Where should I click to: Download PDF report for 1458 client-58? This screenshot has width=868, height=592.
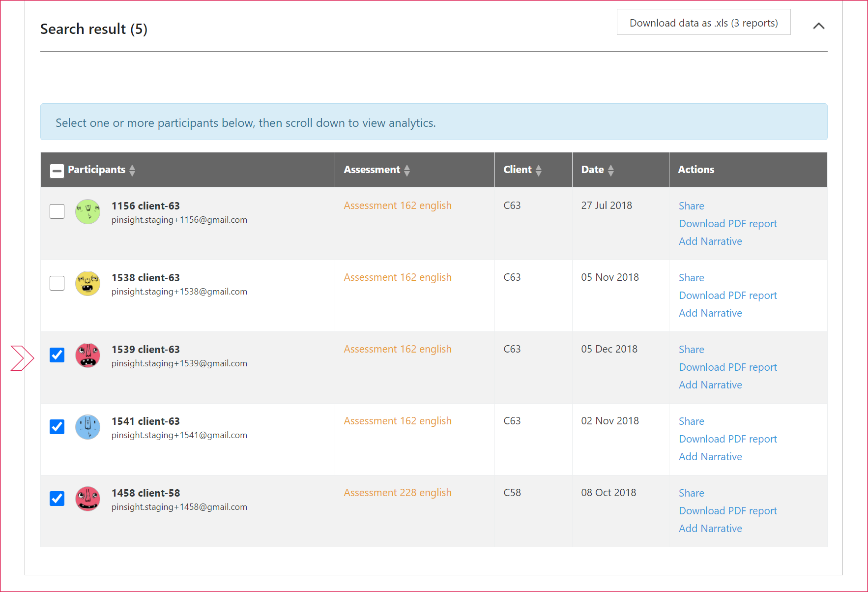[x=728, y=510]
